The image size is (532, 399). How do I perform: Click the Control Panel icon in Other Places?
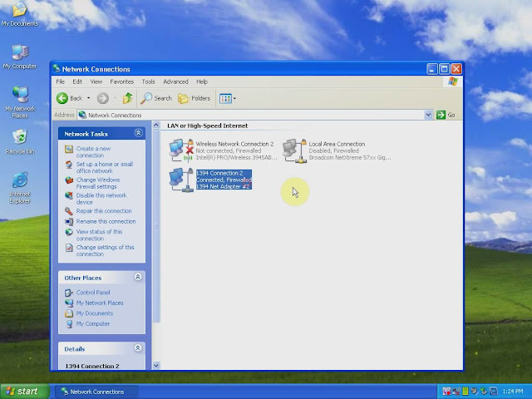tap(69, 293)
